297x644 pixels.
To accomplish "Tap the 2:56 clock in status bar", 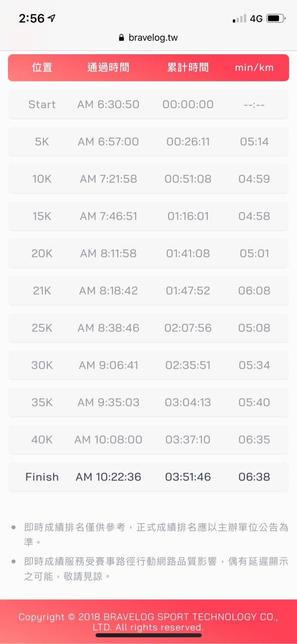I will tap(32, 18).
